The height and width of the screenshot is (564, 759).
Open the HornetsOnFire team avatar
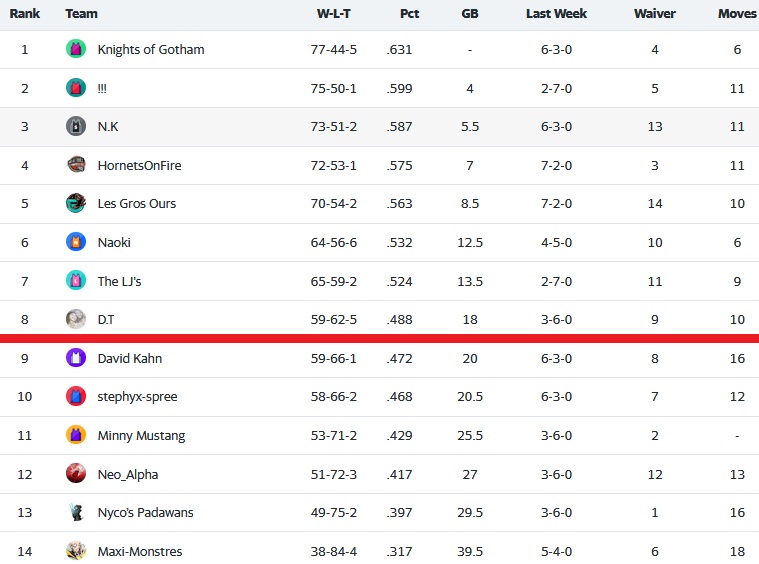(x=76, y=165)
